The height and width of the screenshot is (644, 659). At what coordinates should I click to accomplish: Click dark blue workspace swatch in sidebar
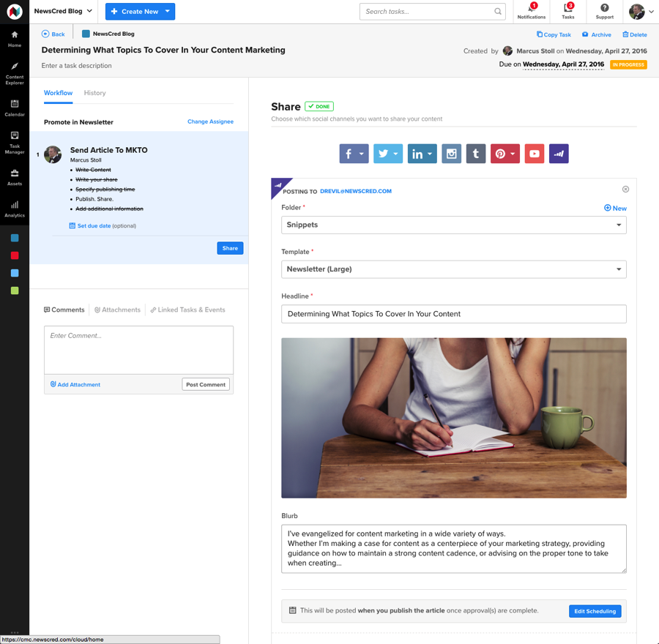[15, 238]
